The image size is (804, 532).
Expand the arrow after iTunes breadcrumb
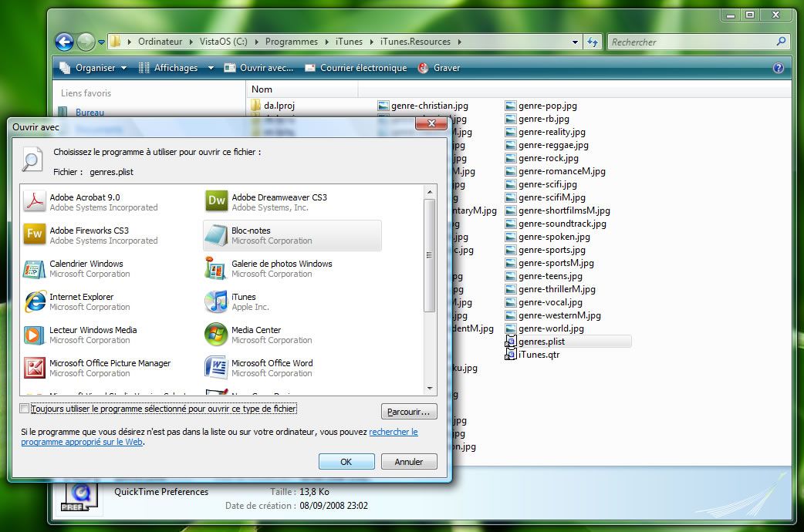click(371, 42)
